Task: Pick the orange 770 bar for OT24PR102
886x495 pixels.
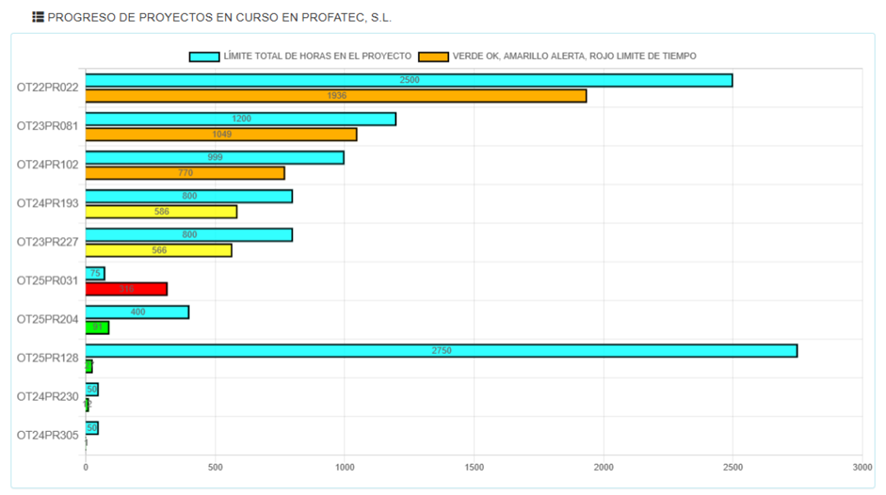Action: (x=185, y=173)
